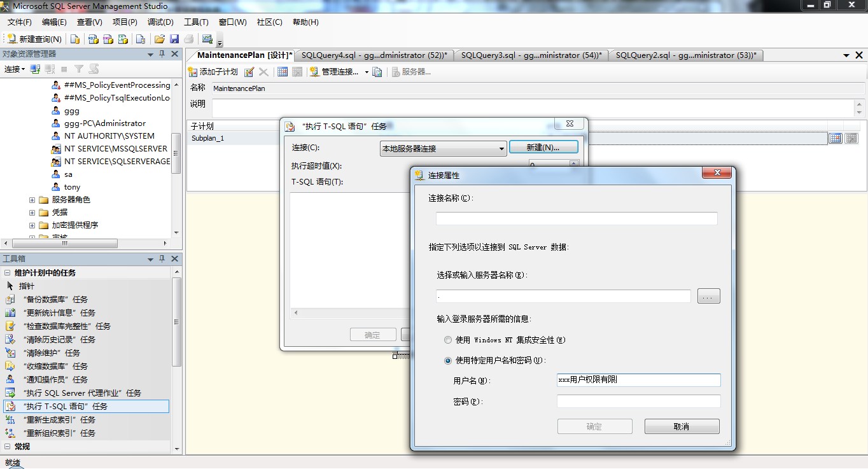Open the 帮助(H) menu
Screen dimensions: 868x469
pos(305,22)
